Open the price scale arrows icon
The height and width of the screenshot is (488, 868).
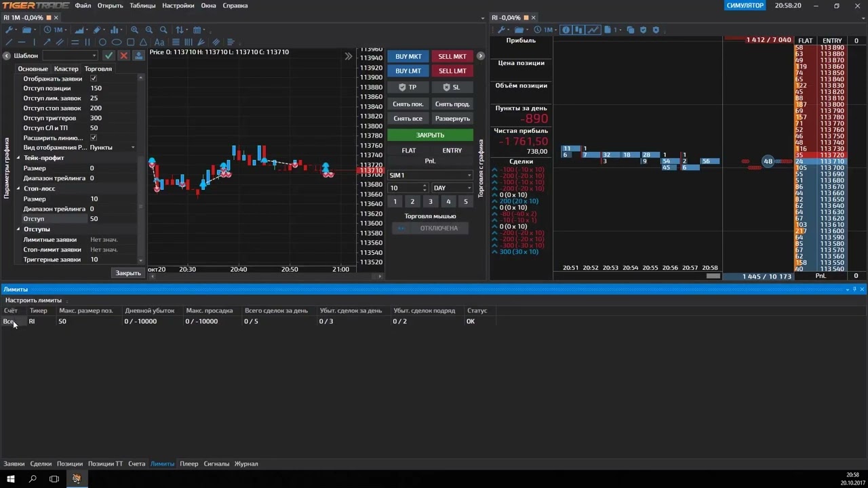pyautogui.click(x=180, y=30)
